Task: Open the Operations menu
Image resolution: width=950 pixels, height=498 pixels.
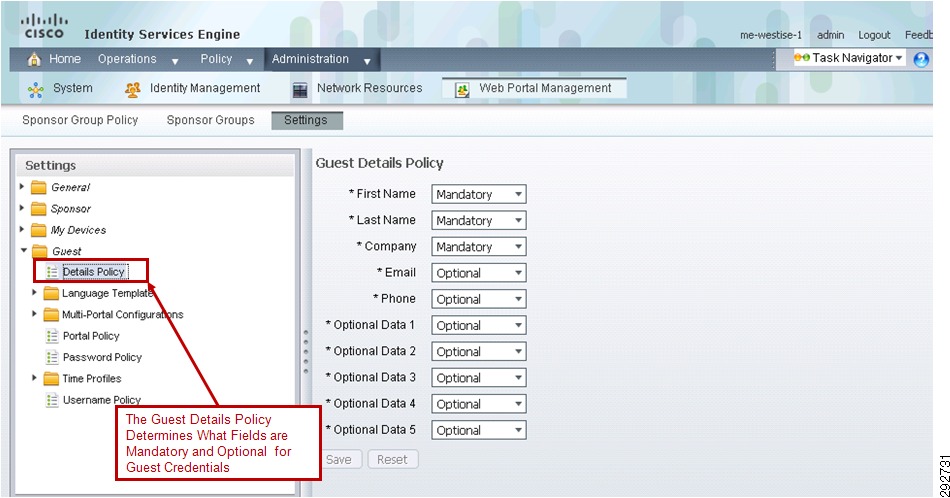Action: (138, 59)
